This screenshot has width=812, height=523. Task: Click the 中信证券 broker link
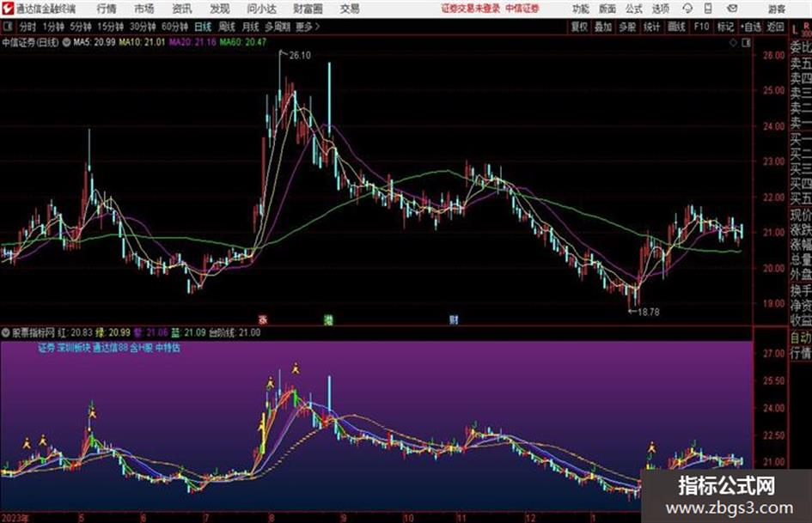coord(522,9)
